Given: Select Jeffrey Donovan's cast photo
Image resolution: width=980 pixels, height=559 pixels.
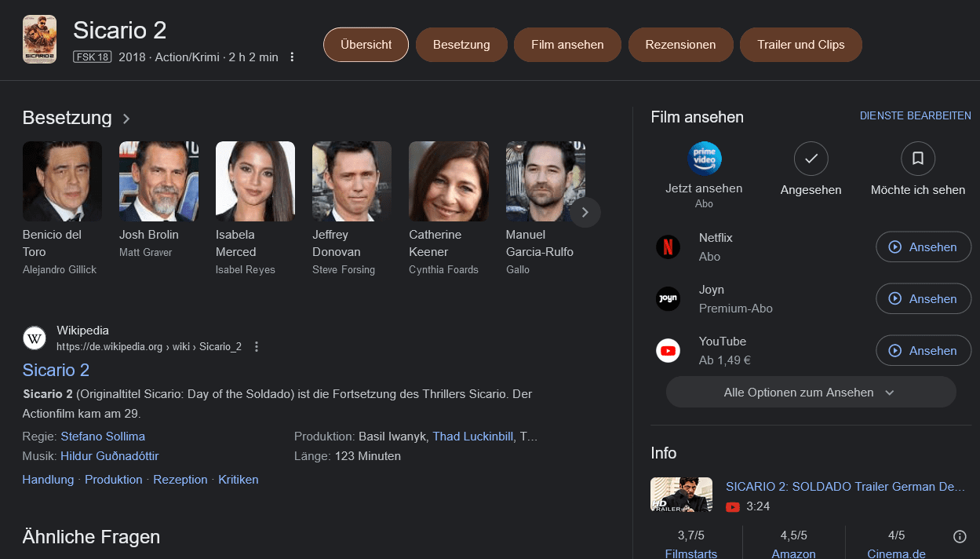Looking at the screenshot, I should point(352,181).
